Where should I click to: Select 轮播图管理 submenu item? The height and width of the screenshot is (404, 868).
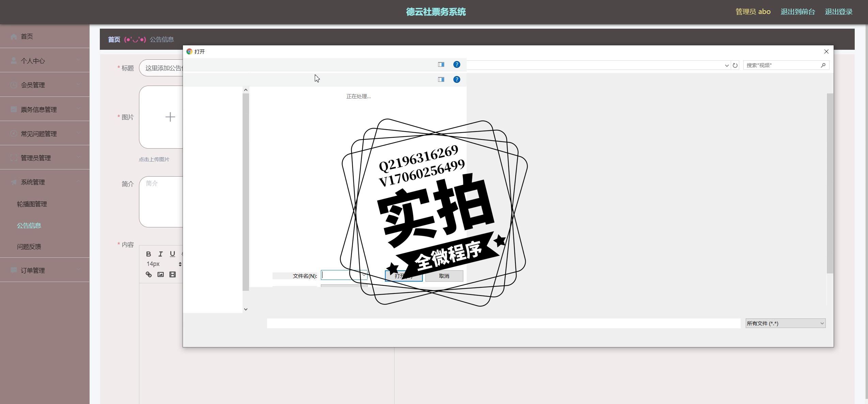point(32,204)
